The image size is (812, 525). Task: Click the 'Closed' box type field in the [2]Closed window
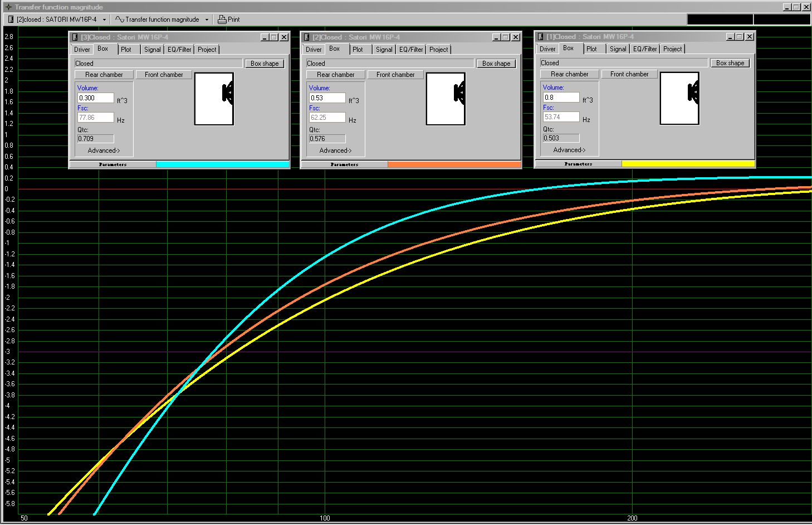coord(390,64)
